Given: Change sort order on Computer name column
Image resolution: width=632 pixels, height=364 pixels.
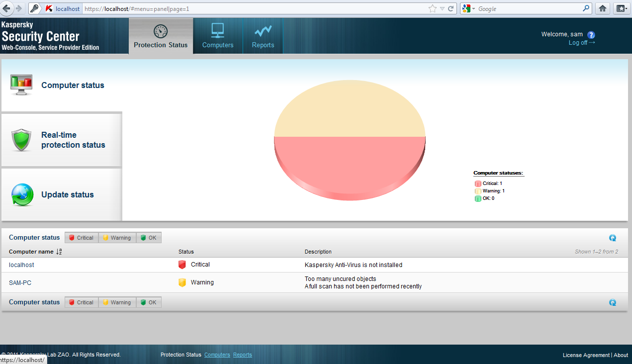Looking at the screenshot, I should 59,252.
